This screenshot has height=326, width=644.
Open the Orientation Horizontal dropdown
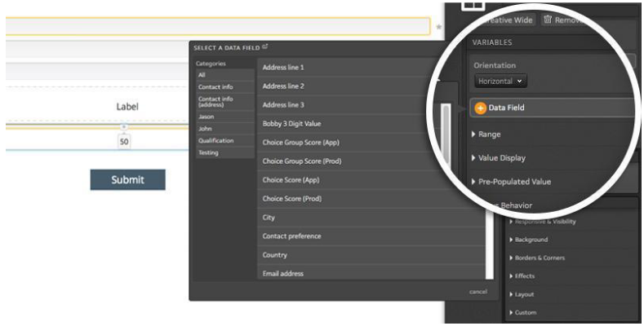[x=501, y=81]
